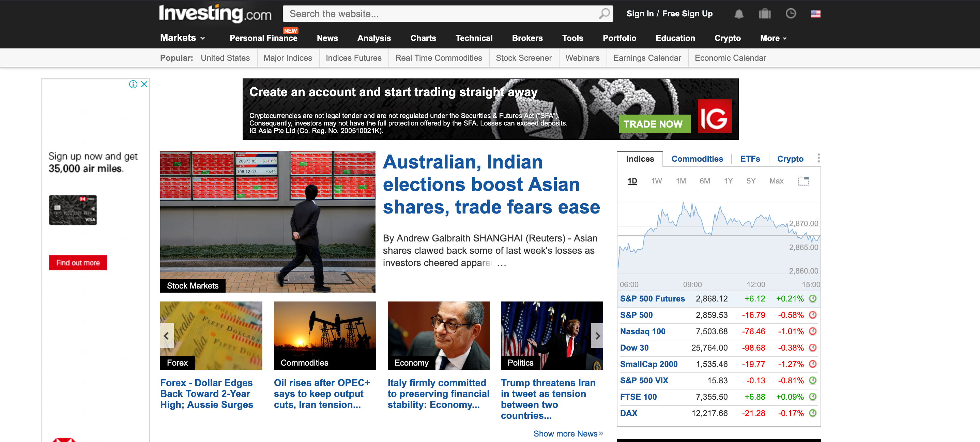Go to the next news carousel slide
This screenshot has width=980, height=442.
(597, 335)
